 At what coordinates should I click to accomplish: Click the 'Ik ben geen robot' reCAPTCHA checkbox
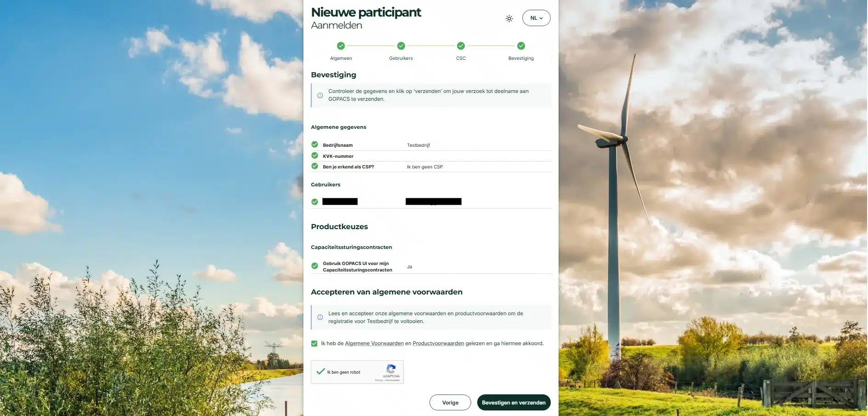pos(321,371)
